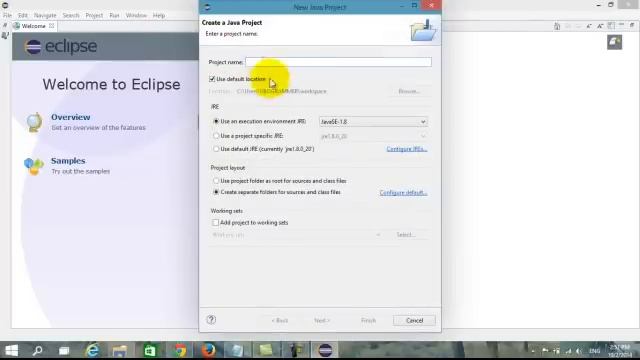Open Internet Explorer from the taskbar
Screen dimensions: 640x360
click(92, 350)
